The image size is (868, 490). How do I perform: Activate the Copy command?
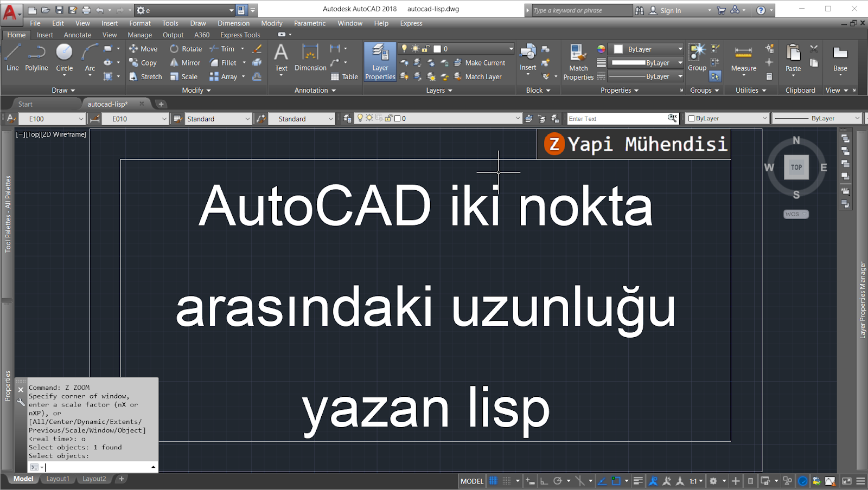[143, 63]
